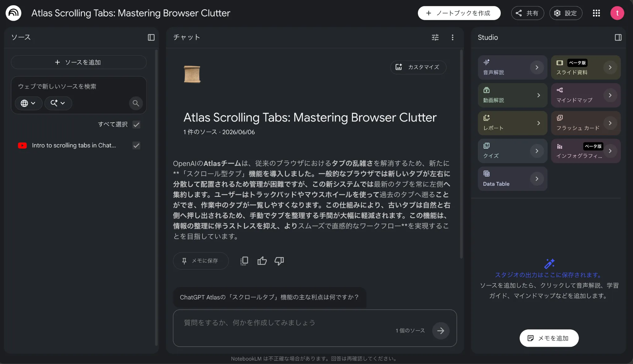Click the メモを追加 button

point(549,338)
